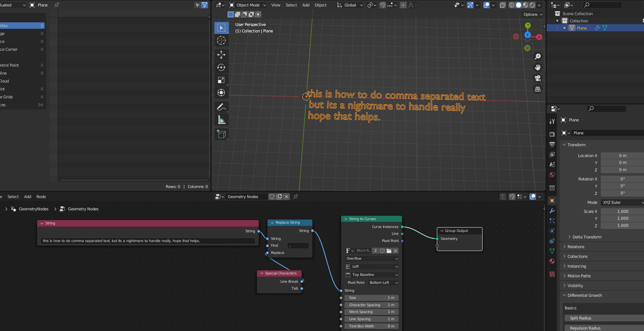Click the Find field in Replace String

pyautogui.click(x=298, y=246)
